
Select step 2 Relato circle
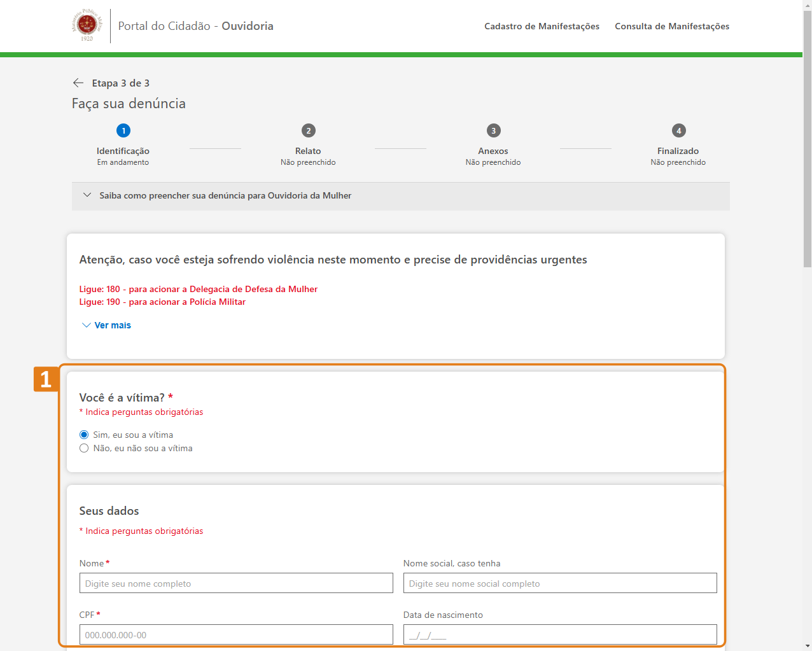point(309,130)
